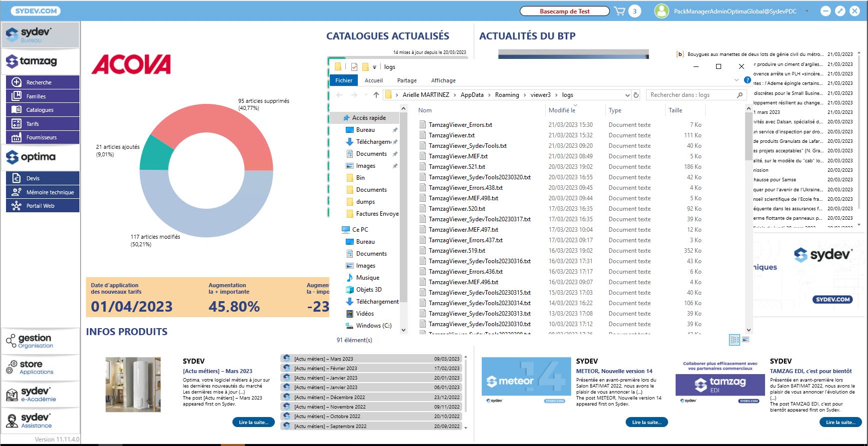Open the Tamzag module logo
This screenshot has height=446, width=868.
coord(40,61)
